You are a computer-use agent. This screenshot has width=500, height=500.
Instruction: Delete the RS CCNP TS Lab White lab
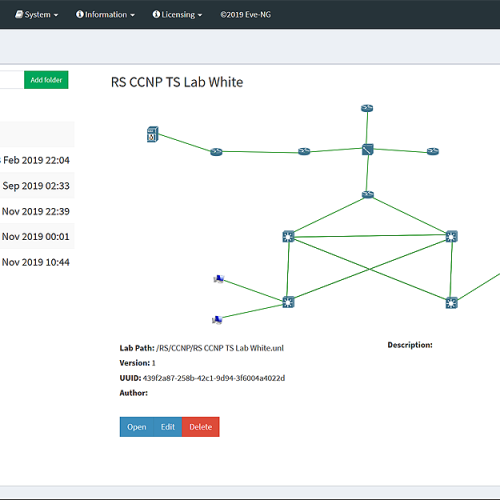(x=201, y=427)
